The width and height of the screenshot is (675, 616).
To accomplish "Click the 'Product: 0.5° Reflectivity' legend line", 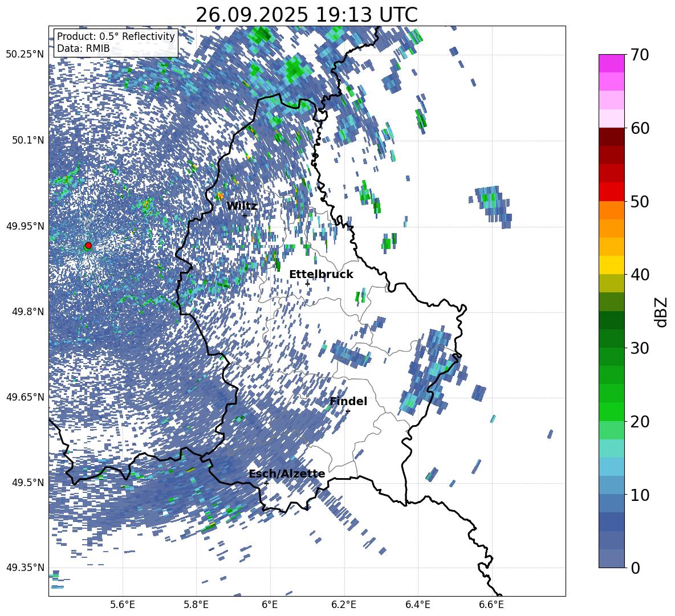I will point(116,36).
